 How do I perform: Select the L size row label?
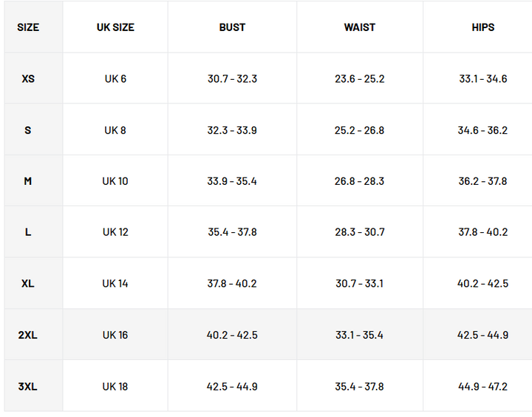click(28, 232)
